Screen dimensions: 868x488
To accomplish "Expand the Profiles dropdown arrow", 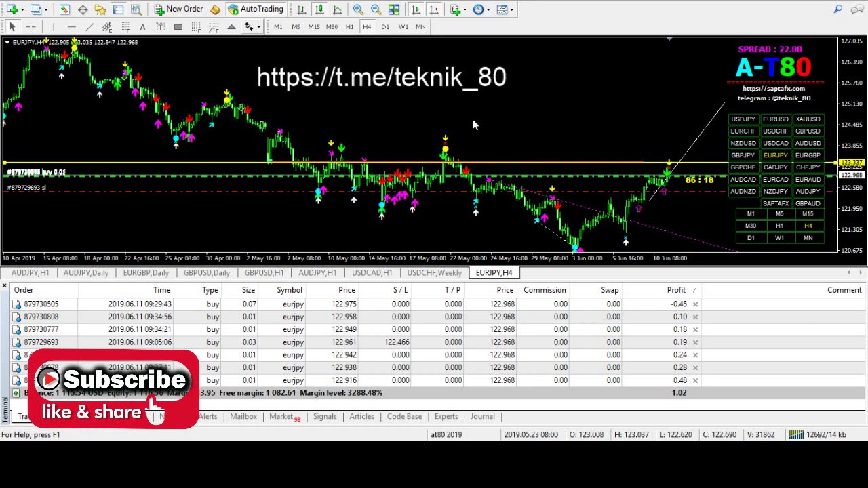I will [x=46, y=9].
